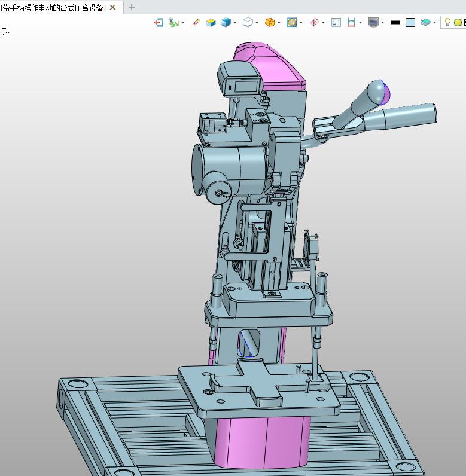The image size is (466, 476).
Task: Click the teal layered surface icon
Action: (426, 23)
